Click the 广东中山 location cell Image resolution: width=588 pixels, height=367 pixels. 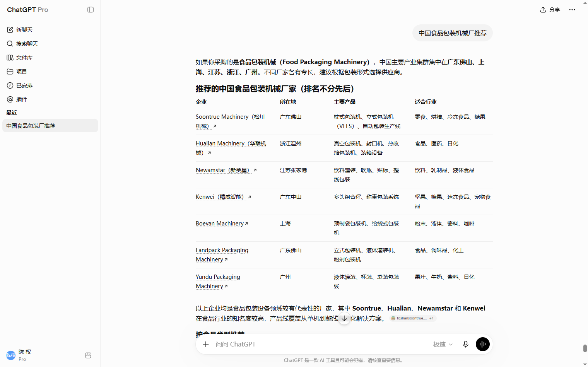291,197
